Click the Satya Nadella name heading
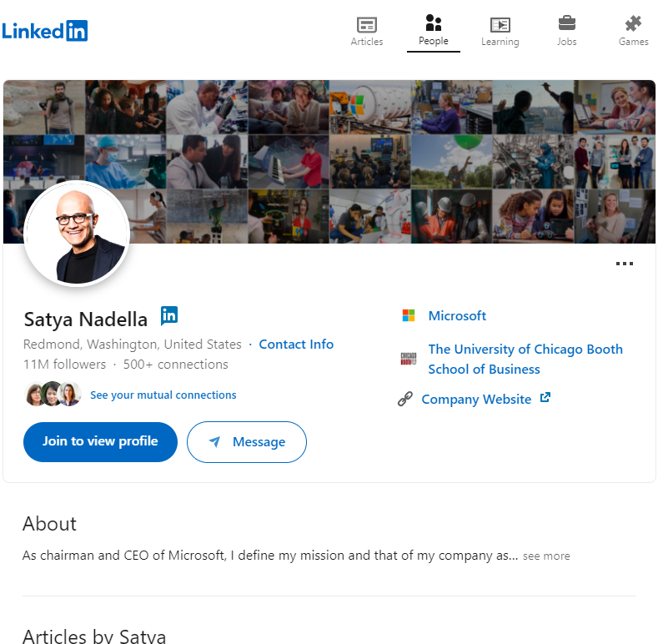The height and width of the screenshot is (644, 658). pos(86,319)
